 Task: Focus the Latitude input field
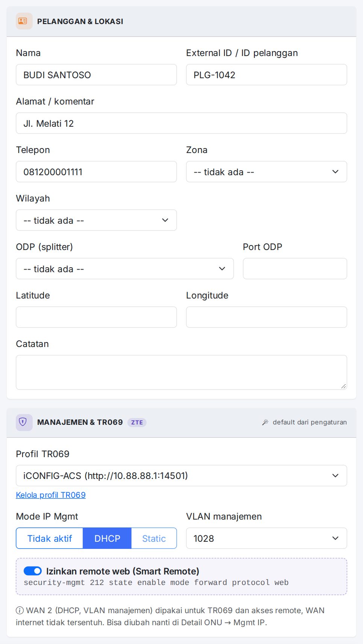(96, 317)
